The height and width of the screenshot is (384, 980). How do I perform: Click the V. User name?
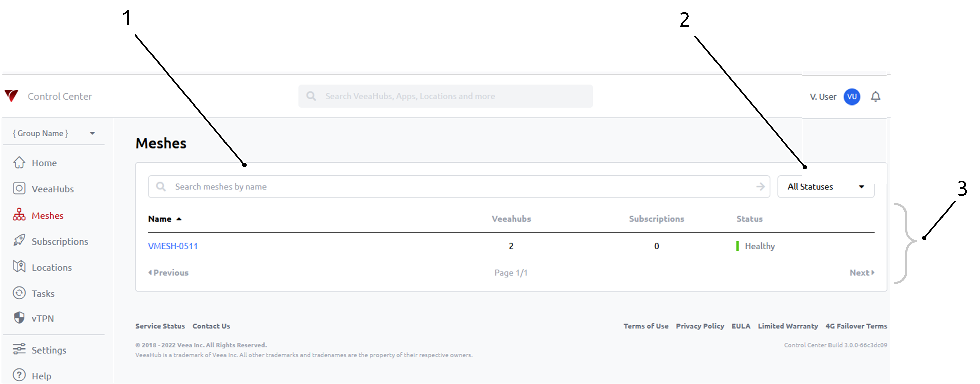point(823,97)
